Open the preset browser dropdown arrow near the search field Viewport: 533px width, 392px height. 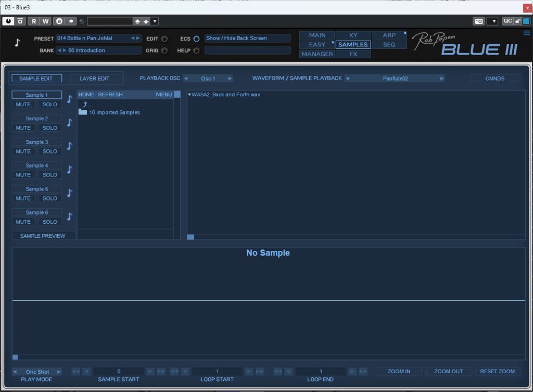click(154, 21)
